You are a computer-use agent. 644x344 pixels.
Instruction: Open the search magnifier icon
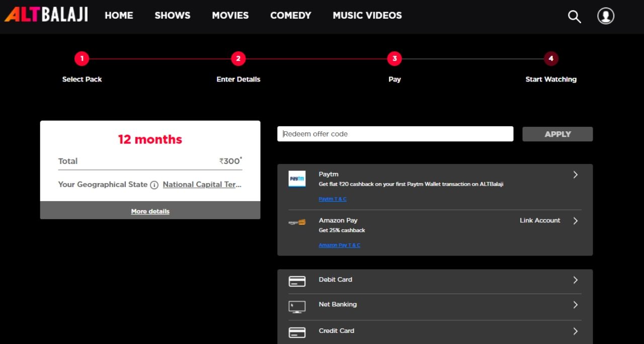coord(574,16)
